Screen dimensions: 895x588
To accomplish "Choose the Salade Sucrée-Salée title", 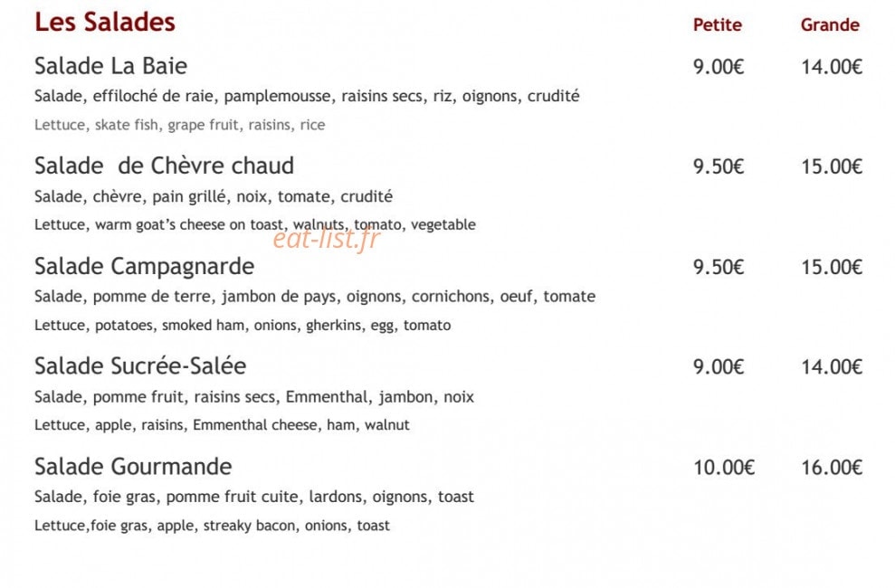I will (140, 366).
